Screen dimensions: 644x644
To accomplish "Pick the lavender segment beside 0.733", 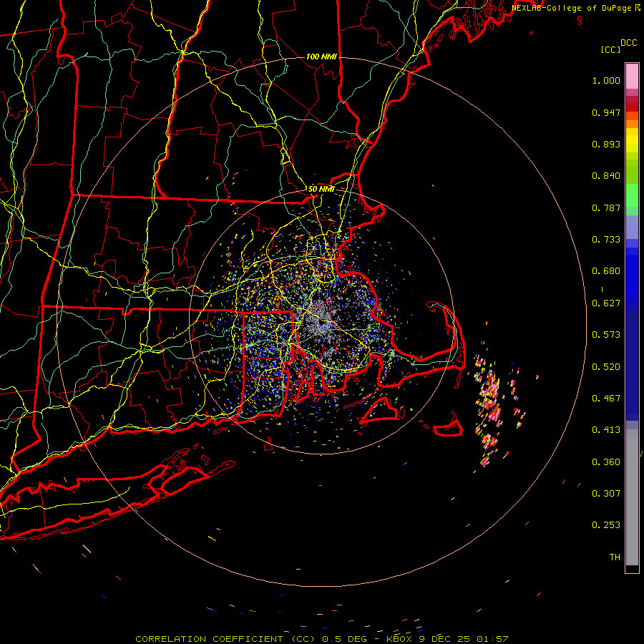I will pyautogui.click(x=632, y=228).
